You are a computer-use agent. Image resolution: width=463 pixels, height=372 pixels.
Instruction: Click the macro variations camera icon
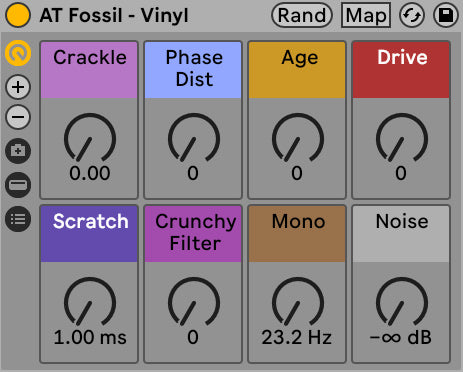[x=18, y=151]
